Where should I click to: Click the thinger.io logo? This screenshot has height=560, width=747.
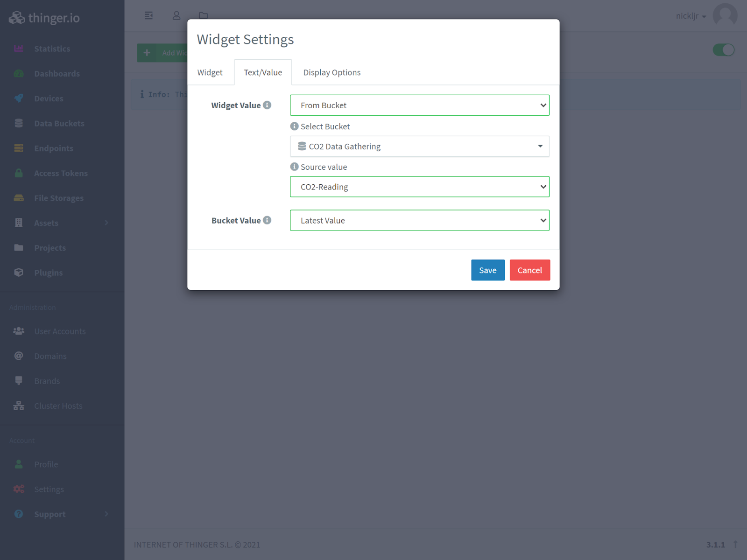(43, 18)
